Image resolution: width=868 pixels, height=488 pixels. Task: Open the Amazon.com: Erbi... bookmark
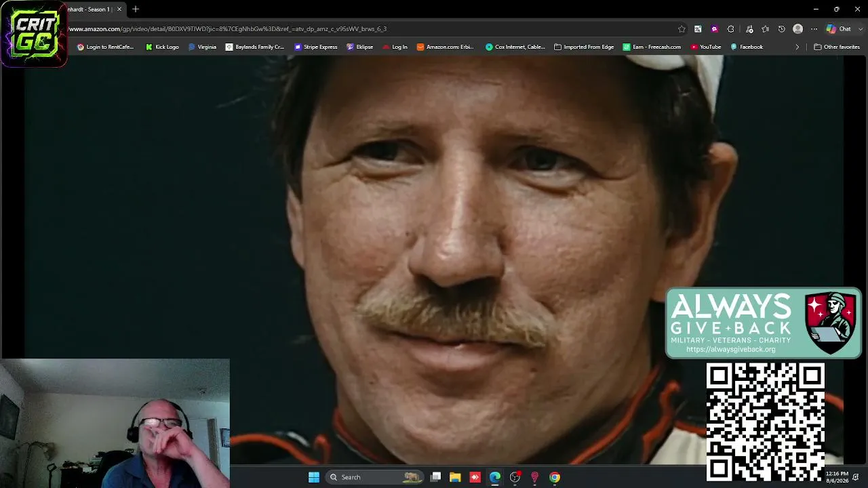pos(445,47)
